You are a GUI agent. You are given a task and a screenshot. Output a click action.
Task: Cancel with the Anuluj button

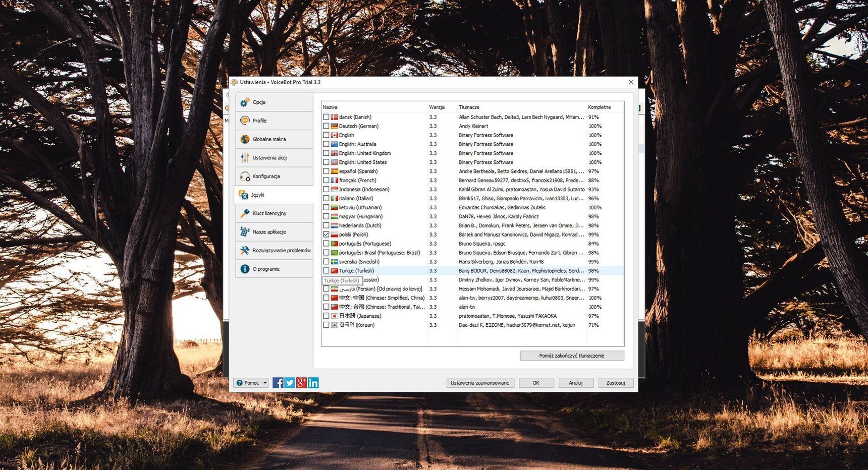[x=576, y=383]
